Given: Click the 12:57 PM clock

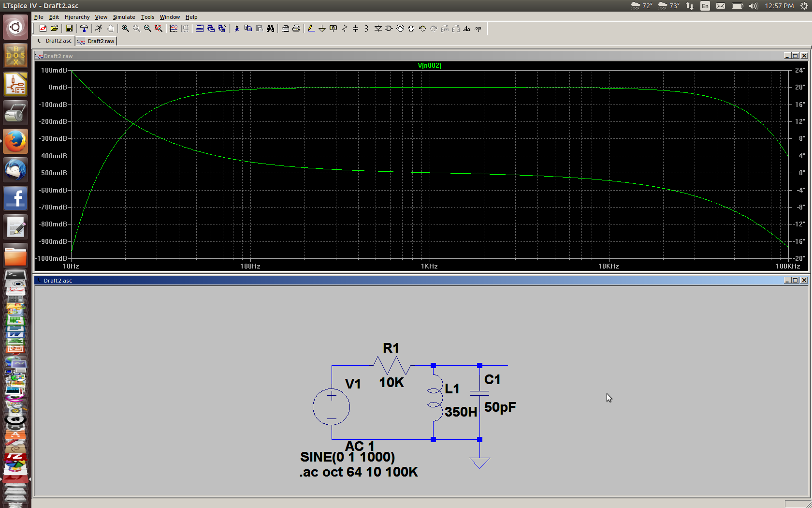Looking at the screenshot, I should [x=779, y=6].
